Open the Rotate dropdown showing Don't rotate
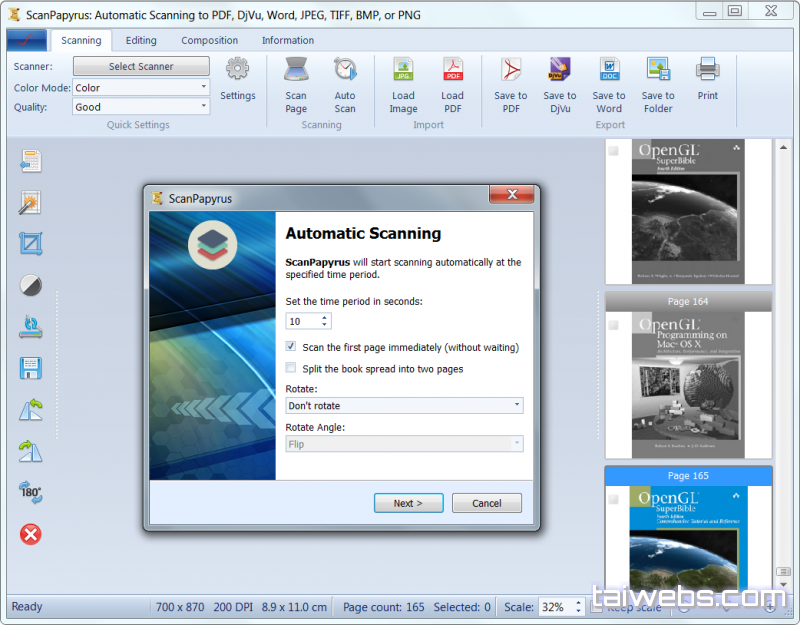This screenshot has width=800, height=625. (404, 406)
